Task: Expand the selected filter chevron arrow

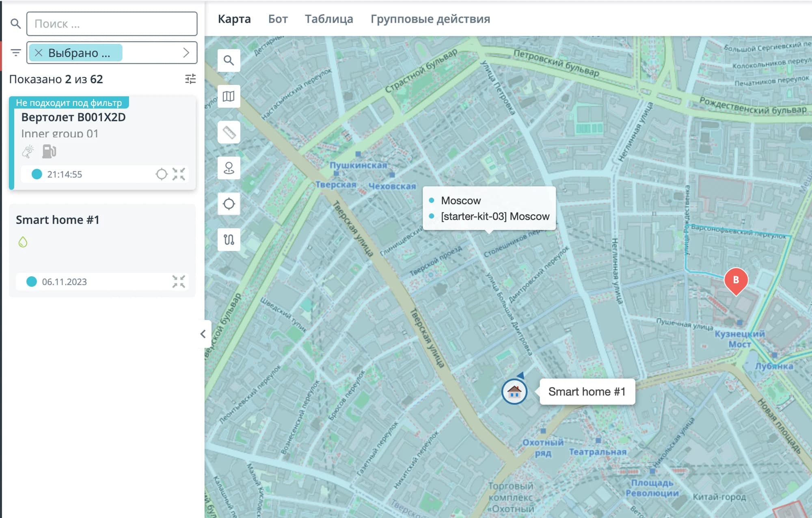Action: click(x=186, y=53)
